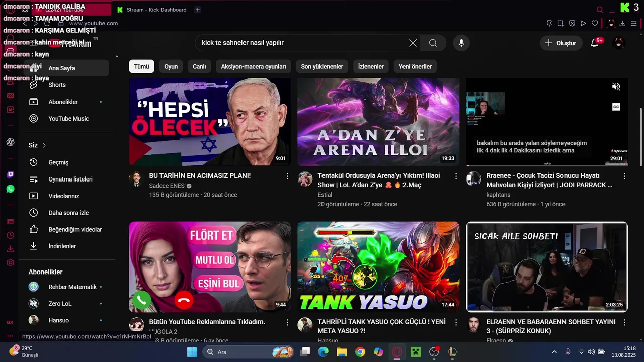The image size is (644, 362).
Task: Select the Canlı filter chip
Action: (199, 66)
